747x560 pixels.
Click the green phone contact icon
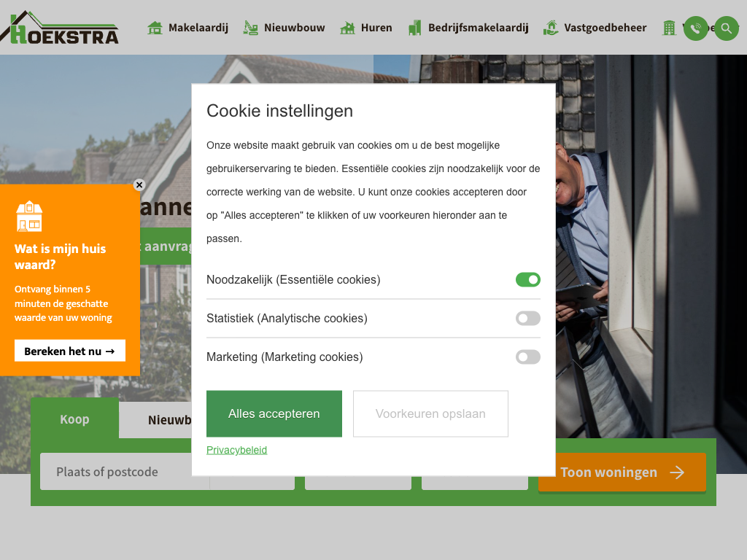point(696,28)
